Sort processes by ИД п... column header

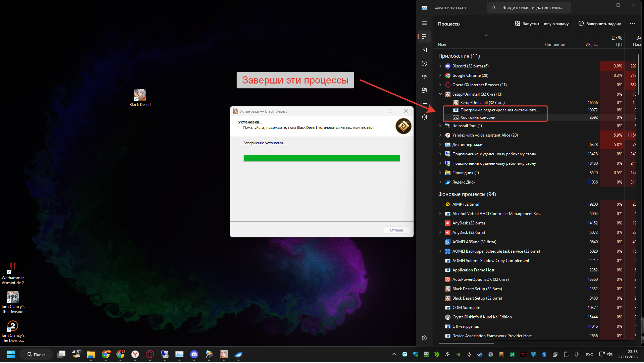coord(591,41)
